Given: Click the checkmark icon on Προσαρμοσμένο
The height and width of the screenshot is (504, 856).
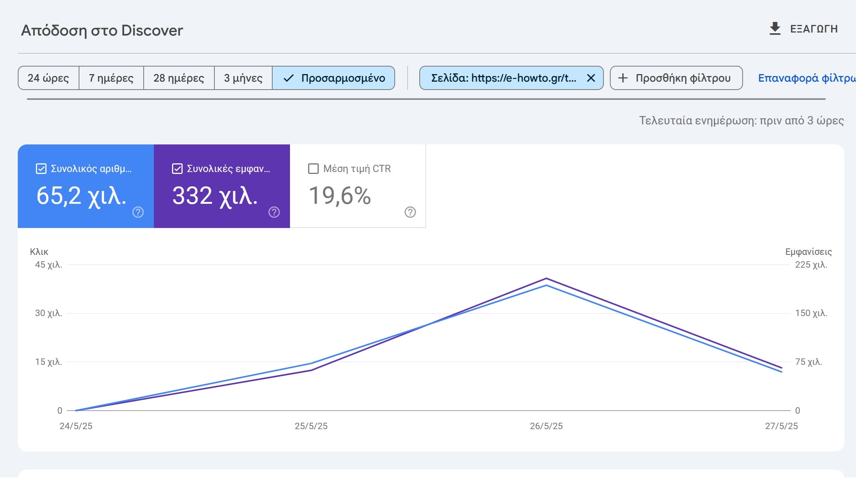Looking at the screenshot, I should [288, 78].
